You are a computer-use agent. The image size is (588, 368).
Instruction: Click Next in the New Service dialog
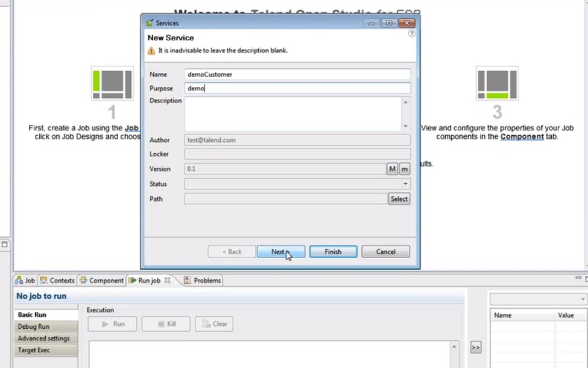click(281, 252)
